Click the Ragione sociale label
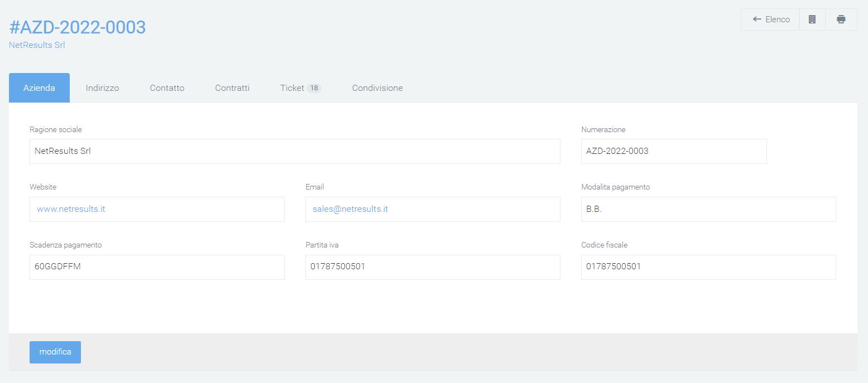The width and height of the screenshot is (868, 383). pos(56,129)
